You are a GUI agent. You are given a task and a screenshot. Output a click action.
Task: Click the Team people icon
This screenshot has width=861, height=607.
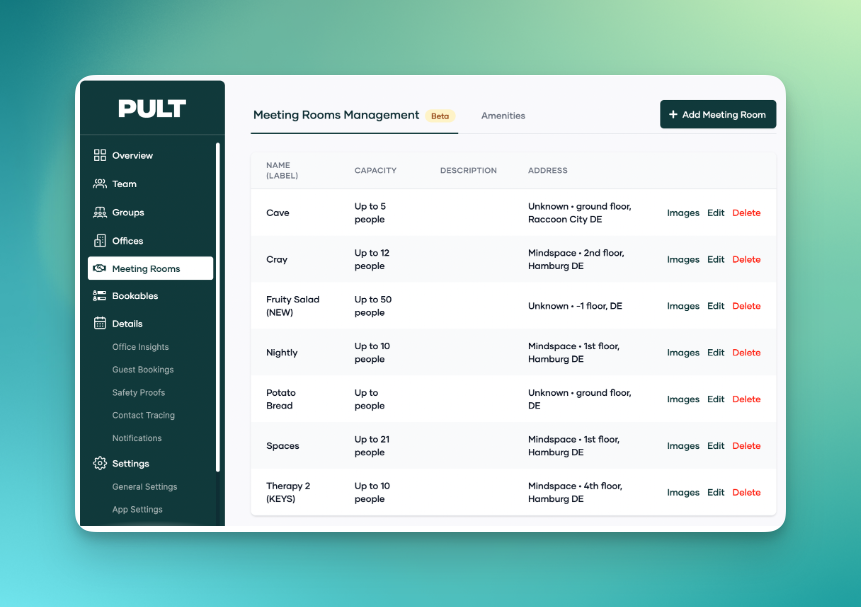point(99,184)
